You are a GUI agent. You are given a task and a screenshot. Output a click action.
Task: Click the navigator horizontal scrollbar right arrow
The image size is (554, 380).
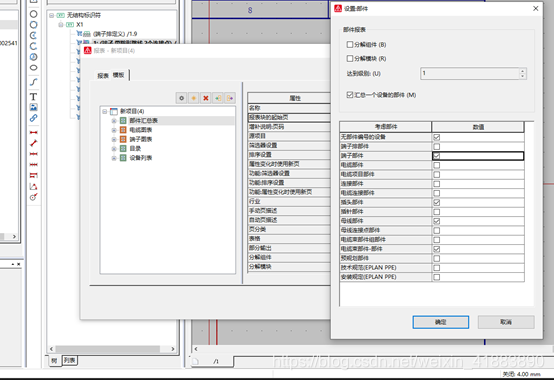[x=173, y=349]
